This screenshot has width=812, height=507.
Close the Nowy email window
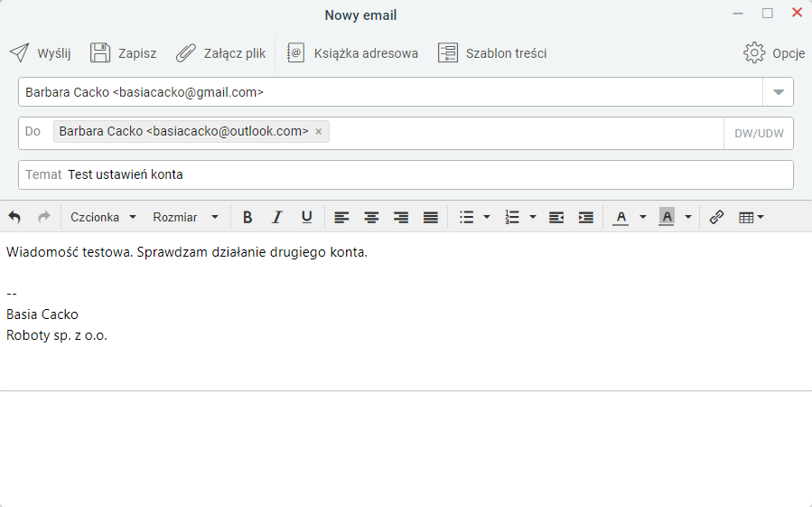pos(797,13)
